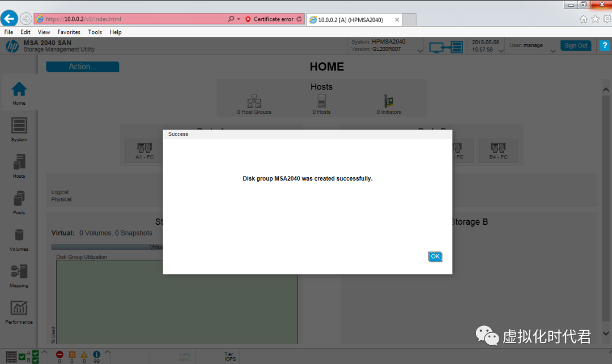Refresh the page with reload icon
Screen dimensions: 612x364
pyautogui.click(x=299, y=19)
